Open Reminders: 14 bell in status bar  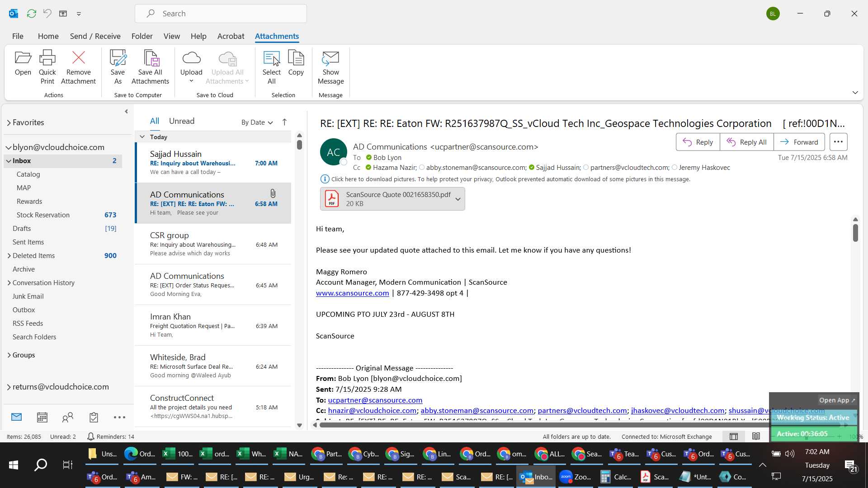point(110,436)
